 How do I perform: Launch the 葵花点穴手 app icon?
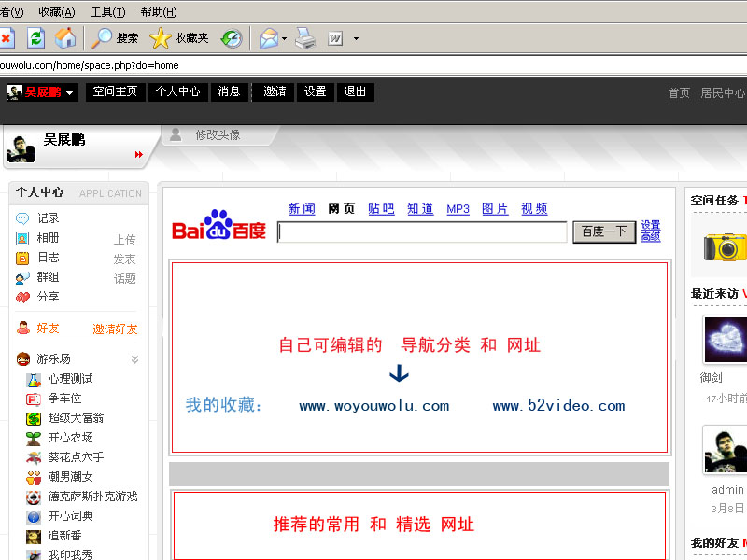click(34, 457)
